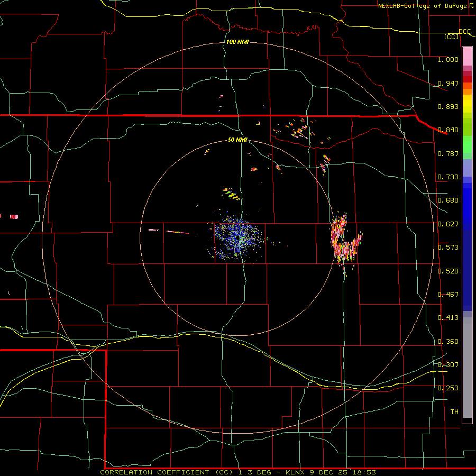Click the 0.413 scale value

448,318
